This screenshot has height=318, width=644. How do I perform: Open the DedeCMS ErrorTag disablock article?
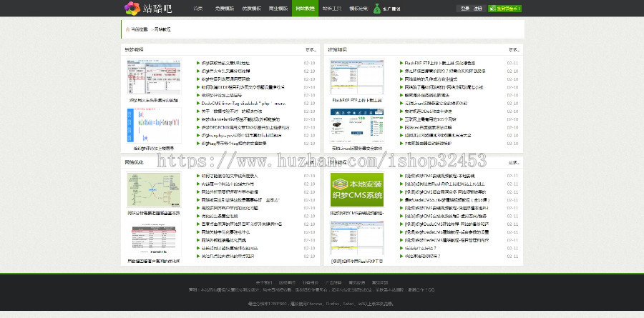tap(243, 104)
